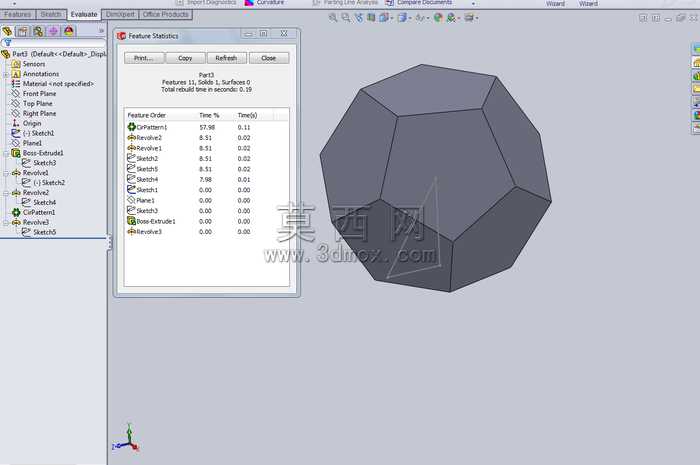Open the View Settings dropdown arrow
Screen dimensions: 700x465
(476, 18)
